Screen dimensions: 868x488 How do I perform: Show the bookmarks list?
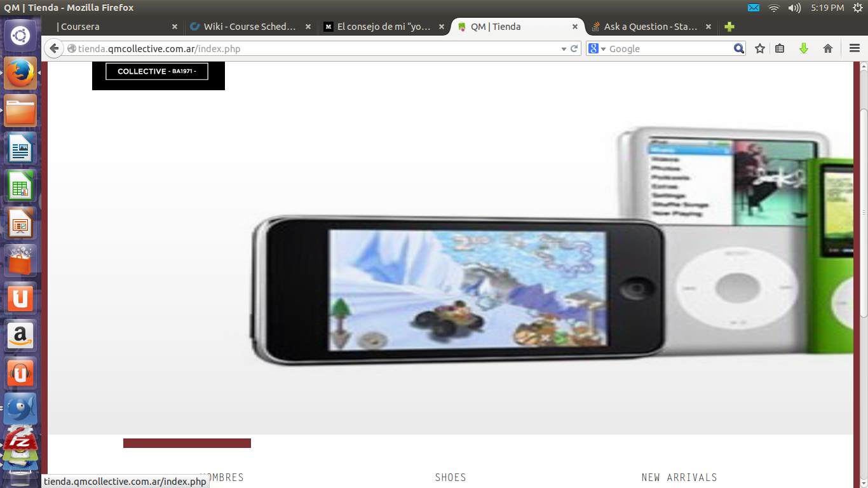point(780,48)
